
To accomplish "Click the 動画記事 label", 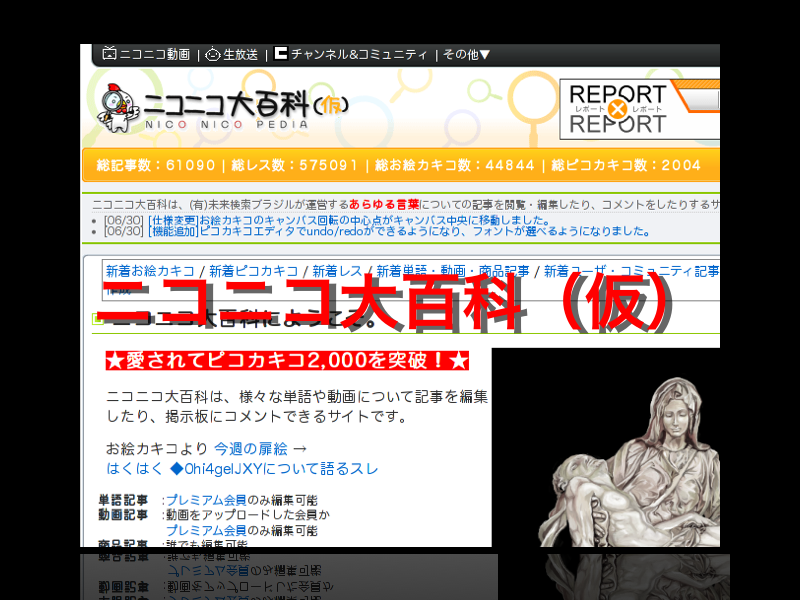I will (123, 515).
